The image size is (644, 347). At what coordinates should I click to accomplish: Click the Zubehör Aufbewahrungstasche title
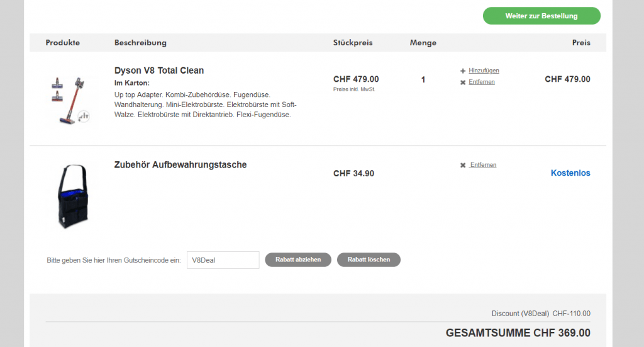pos(180,165)
